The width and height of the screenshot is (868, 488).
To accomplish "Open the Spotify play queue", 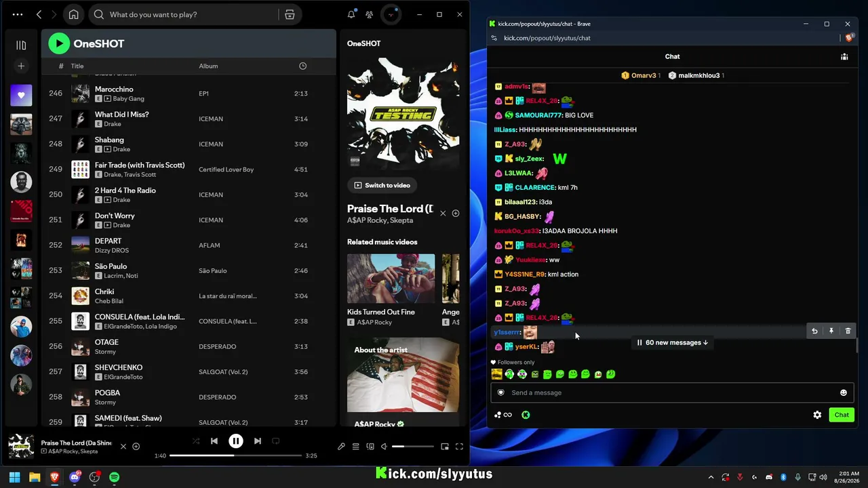I will click(355, 447).
